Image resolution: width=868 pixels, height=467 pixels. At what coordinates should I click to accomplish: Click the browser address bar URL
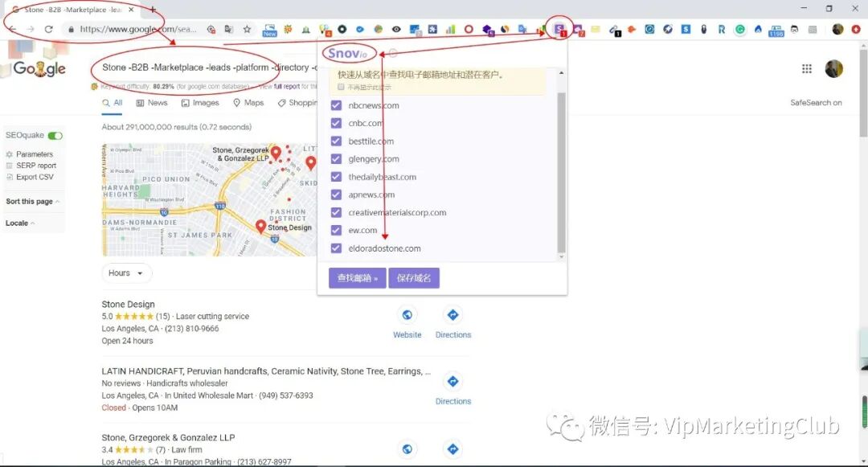coord(138,29)
